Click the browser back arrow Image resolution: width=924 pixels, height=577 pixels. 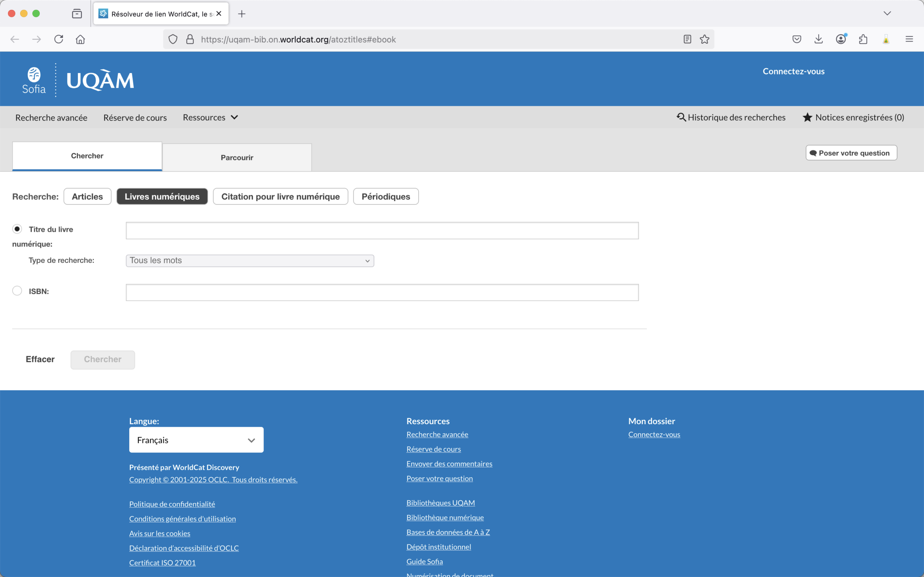pos(14,39)
